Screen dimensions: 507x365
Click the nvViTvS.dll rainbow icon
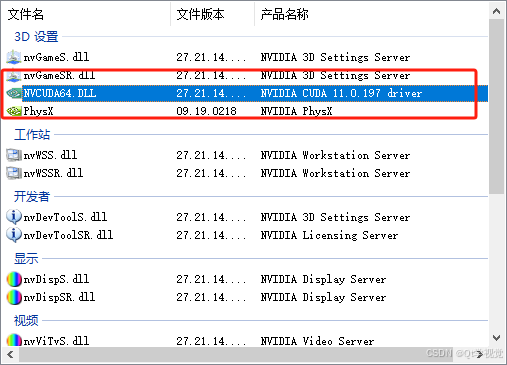[14, 340]
